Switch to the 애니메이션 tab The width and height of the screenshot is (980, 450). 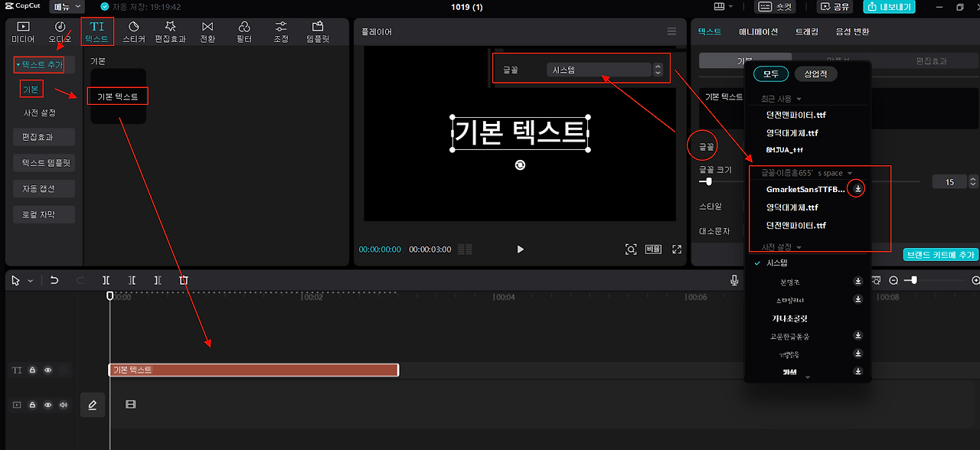758,31
